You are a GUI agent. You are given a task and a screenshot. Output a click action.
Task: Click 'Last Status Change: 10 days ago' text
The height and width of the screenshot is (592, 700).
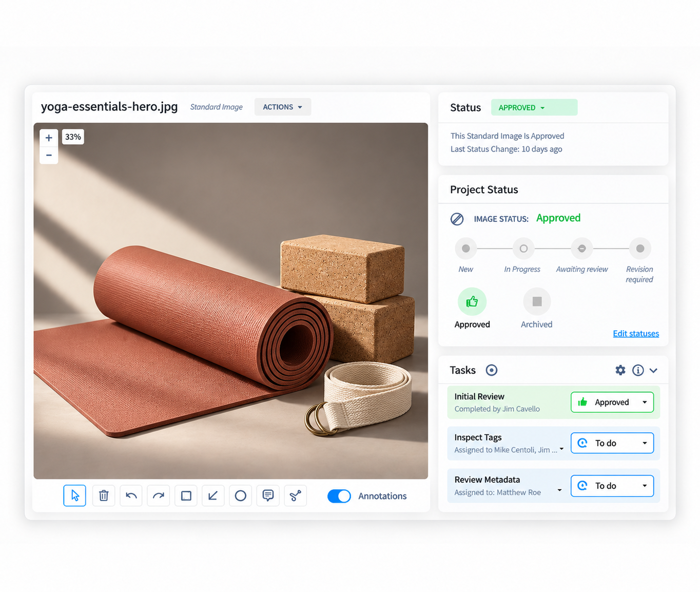507,149
